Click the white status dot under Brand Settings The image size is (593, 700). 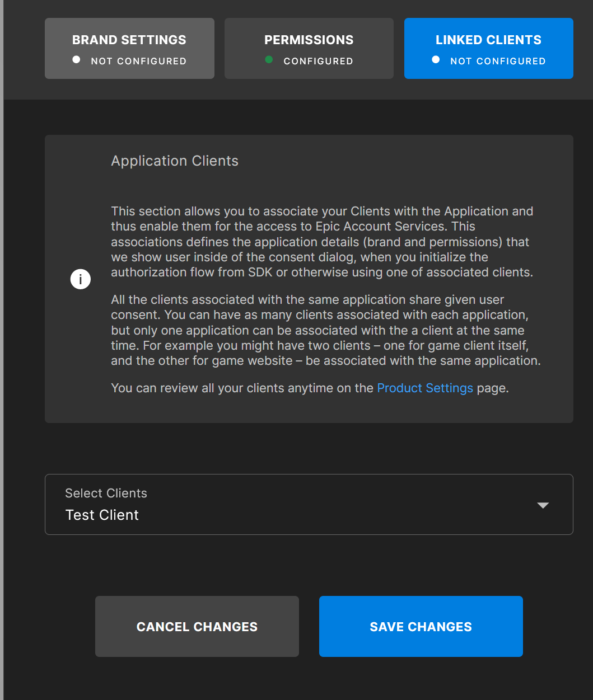click(76, 60)
